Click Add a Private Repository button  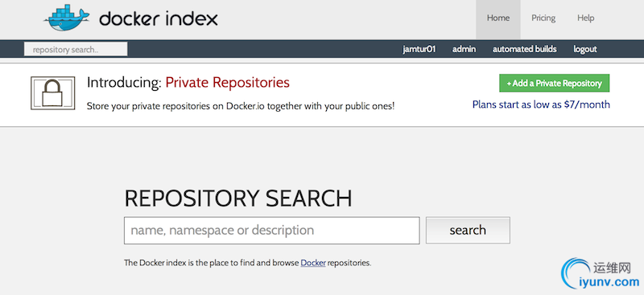(554, 84)
